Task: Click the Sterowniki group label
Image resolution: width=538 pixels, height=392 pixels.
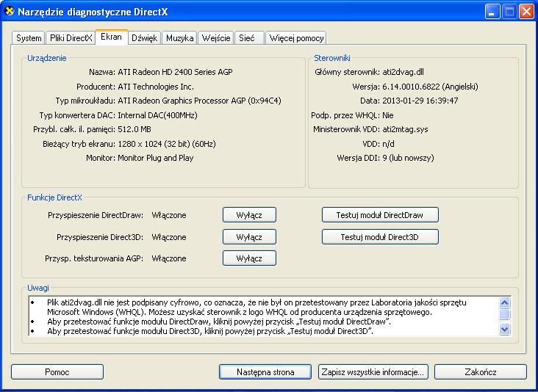Action: pos(331,58)
